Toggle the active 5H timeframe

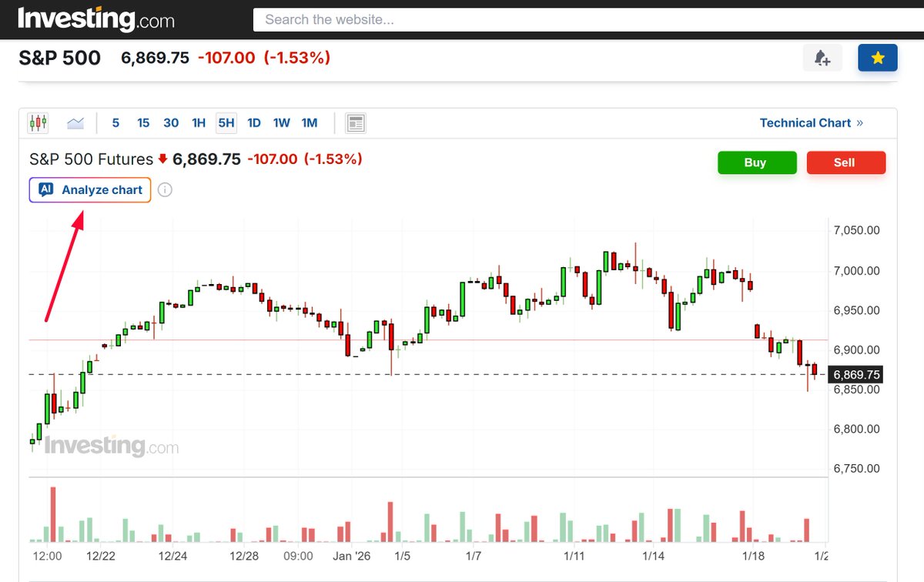[x=226, y=122]
